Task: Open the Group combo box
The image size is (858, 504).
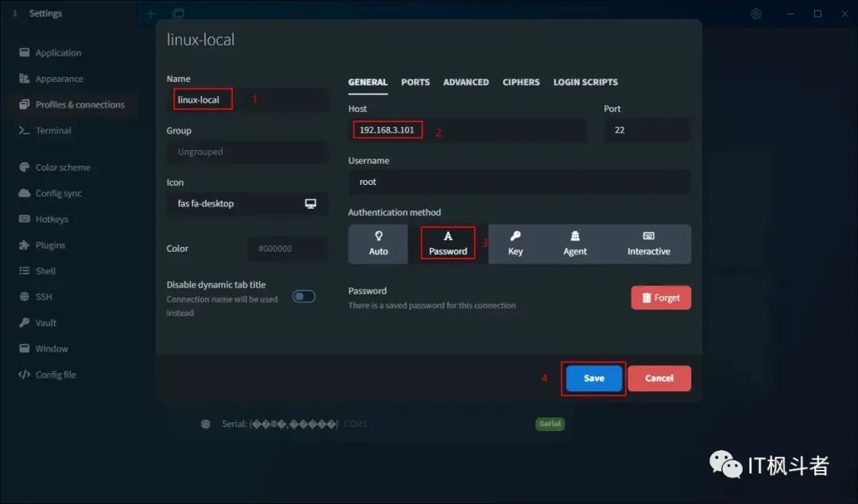Action: pos(247,152)
